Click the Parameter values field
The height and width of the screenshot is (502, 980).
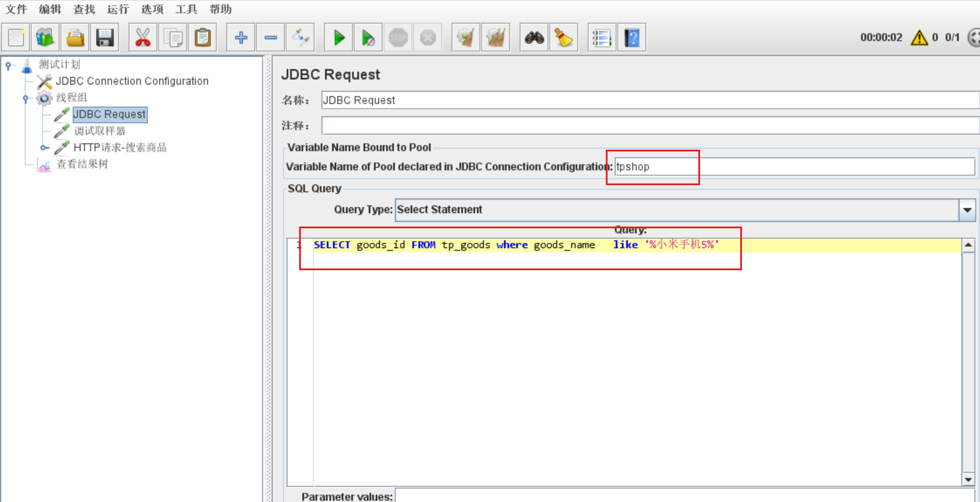(x=687, y=496)
